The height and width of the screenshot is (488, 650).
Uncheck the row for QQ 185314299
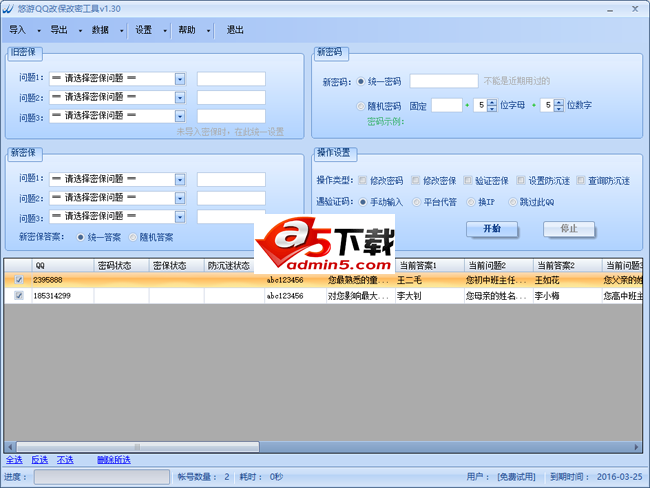point(19,296)
